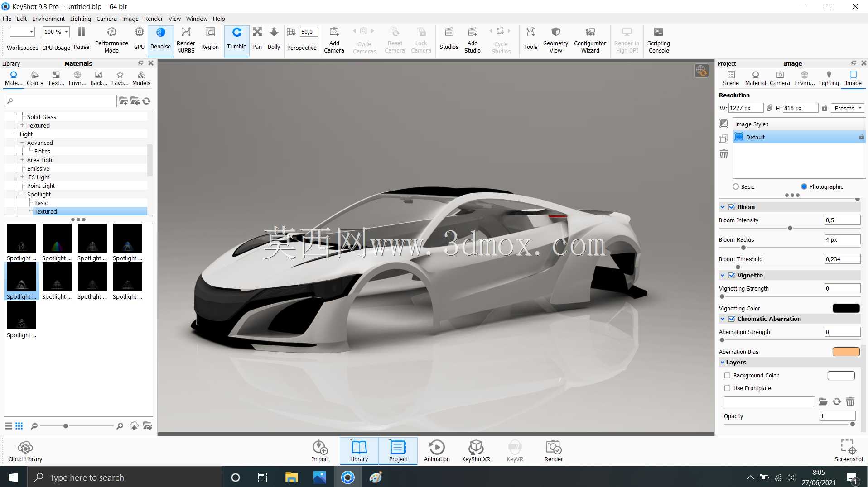The height and width of the screenshot is (487, 868).
Task: Open the Environment menu
Action: (x=48, y=19)
